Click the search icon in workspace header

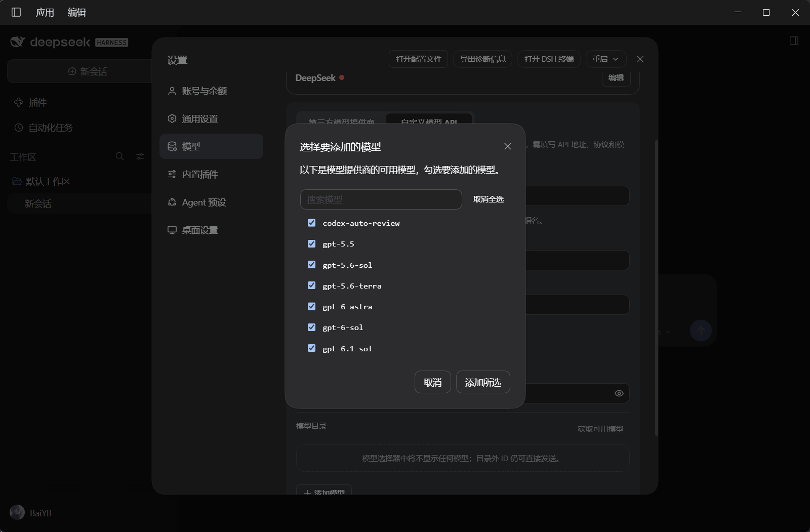pyautogui.click(x=120, y=156)
